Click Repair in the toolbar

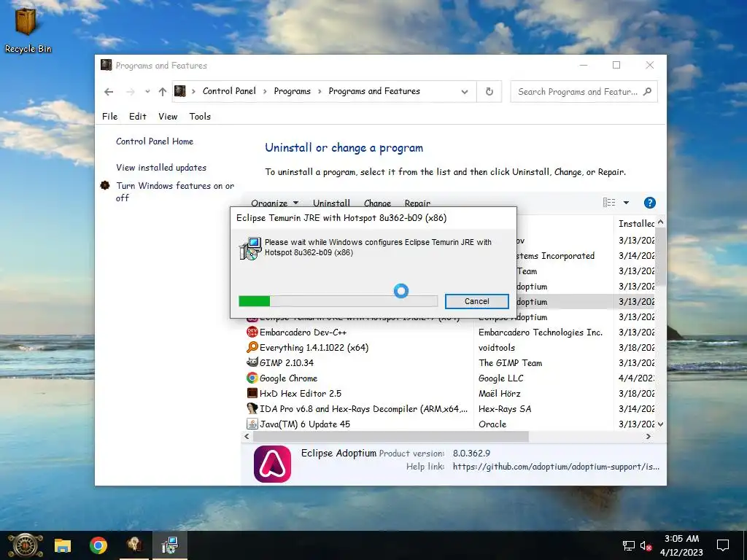[x=417, y=203]
